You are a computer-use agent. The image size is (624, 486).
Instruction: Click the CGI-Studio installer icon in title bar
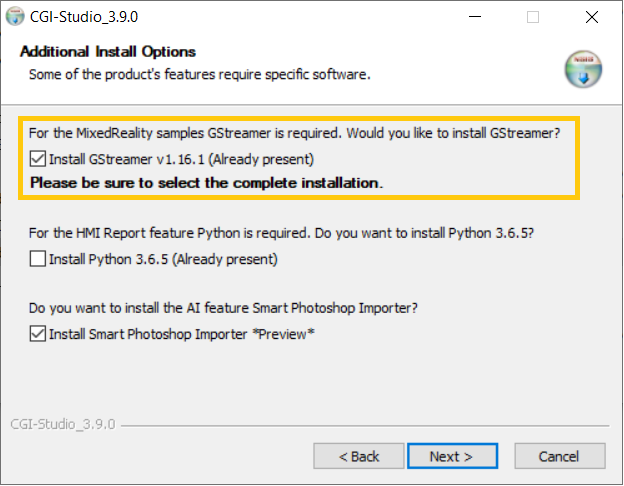pyautogui.click(x=15, y=16)
